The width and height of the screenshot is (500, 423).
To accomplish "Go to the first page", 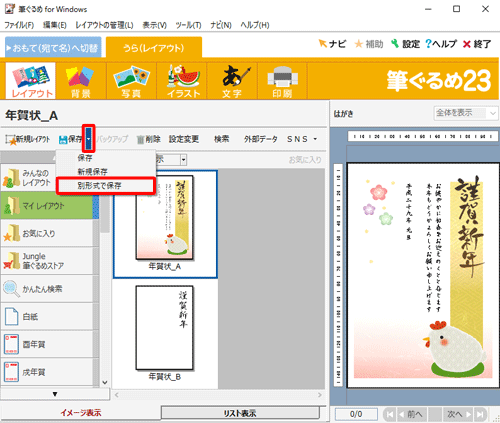I will 389,414.
